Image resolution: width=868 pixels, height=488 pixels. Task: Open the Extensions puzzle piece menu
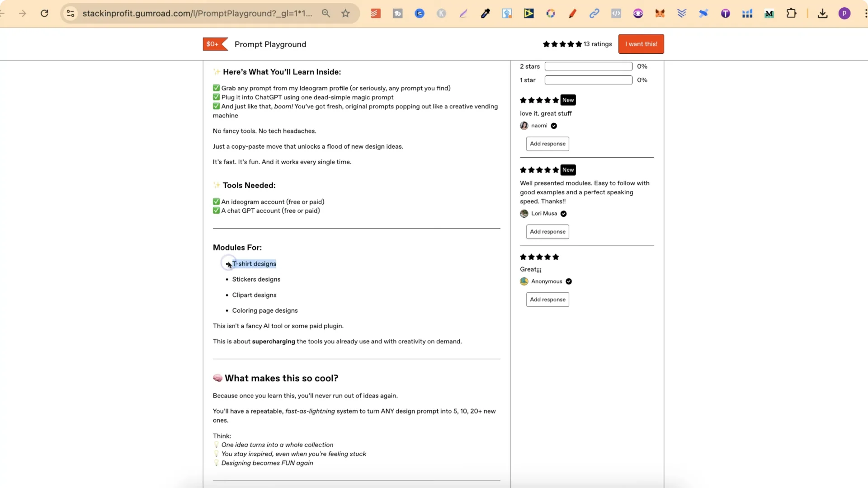[x=791, y=14]
